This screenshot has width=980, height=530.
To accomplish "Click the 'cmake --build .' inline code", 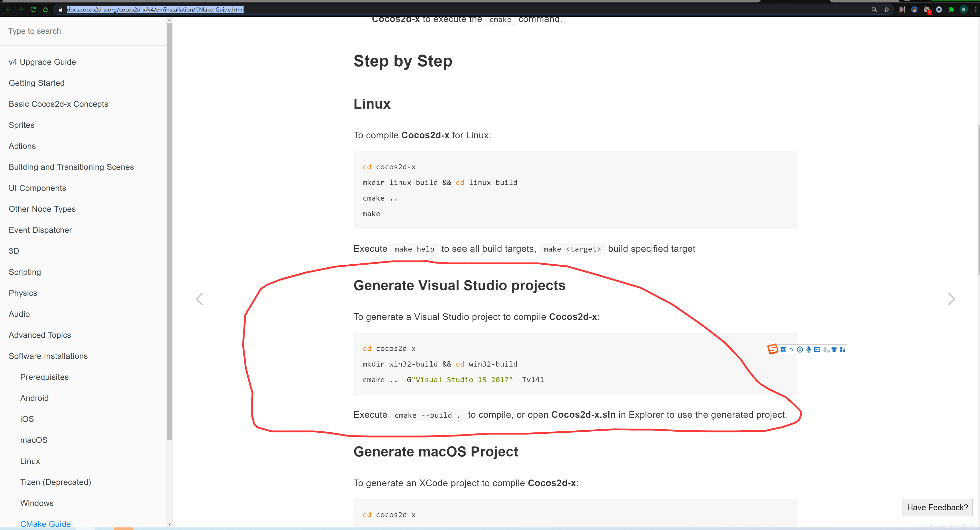I will (428, 415).
